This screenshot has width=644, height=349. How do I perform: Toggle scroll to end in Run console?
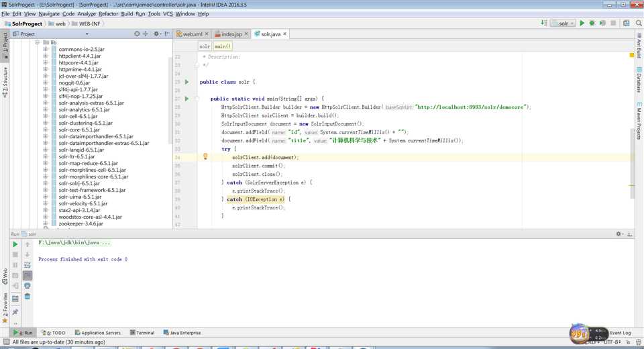(27, 275)
